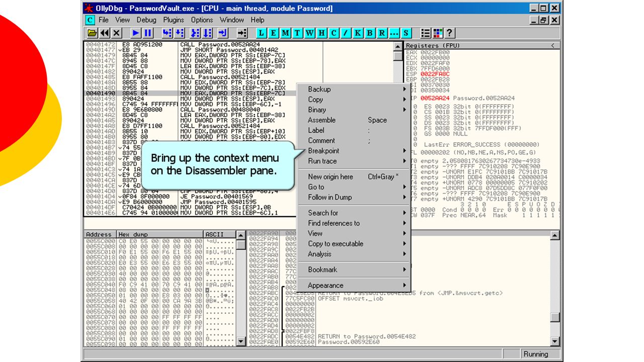The image size is (644, 362).
Task: Open the Log window with L button
Action: coord(262,33)
